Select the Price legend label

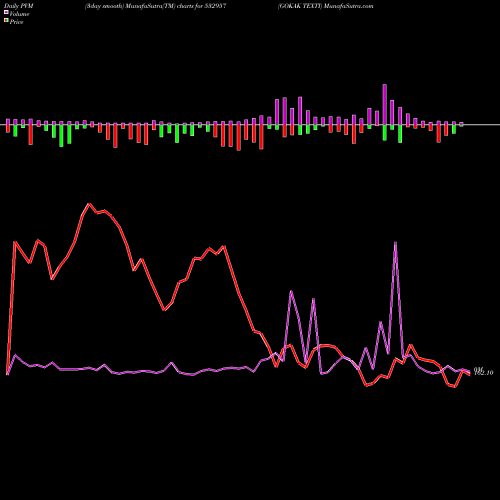point(16,22)
